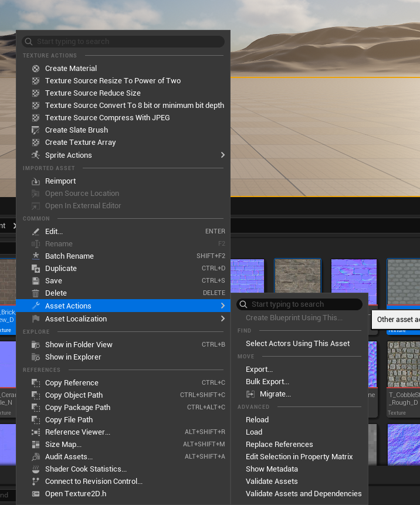Focus the Asset Actions submenu search field
420x505 pixels.
[x=299, y=304]
